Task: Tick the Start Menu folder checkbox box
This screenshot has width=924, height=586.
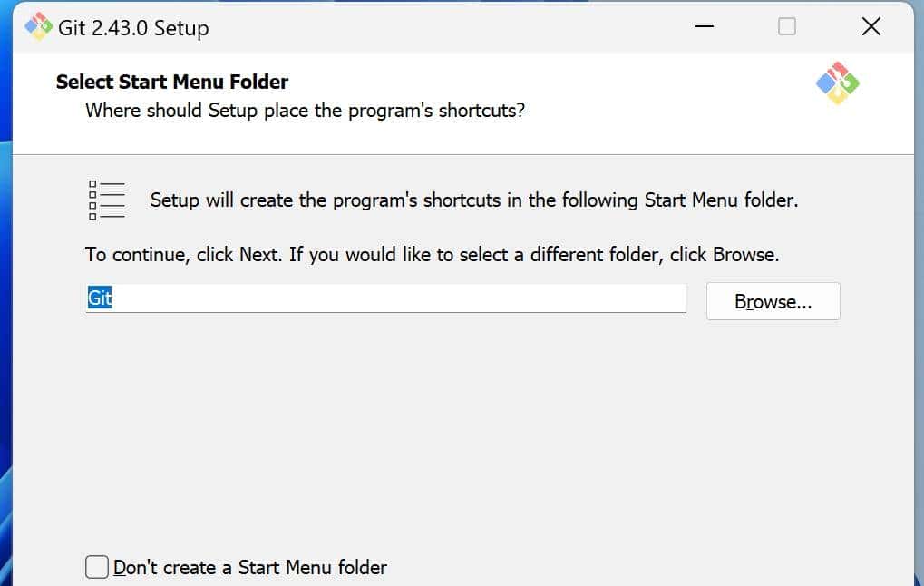Action: point(97,567)
